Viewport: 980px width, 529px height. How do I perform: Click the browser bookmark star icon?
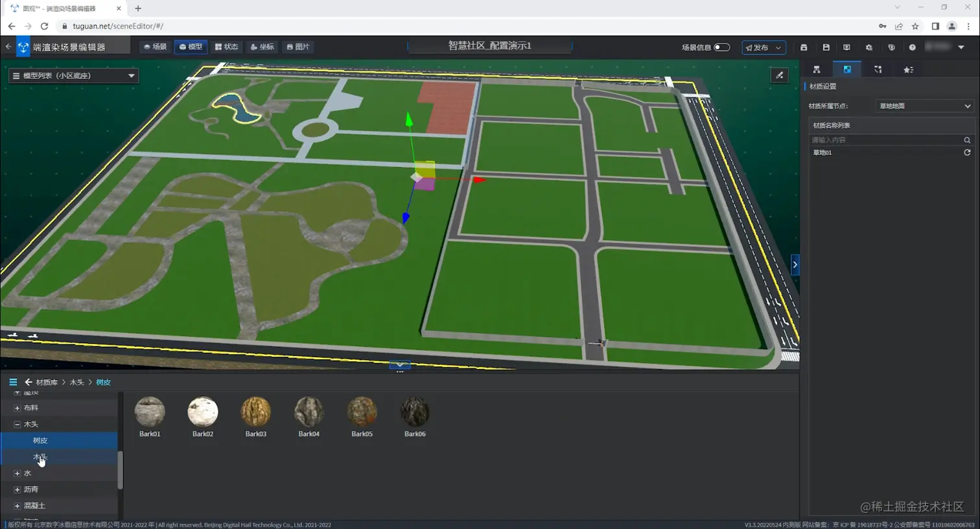(915, 26)
